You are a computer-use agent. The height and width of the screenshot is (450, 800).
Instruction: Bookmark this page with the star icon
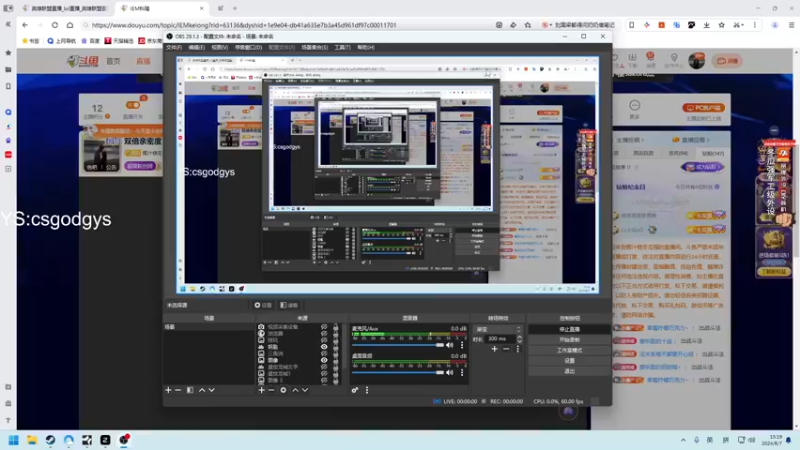tap(528, 24)
